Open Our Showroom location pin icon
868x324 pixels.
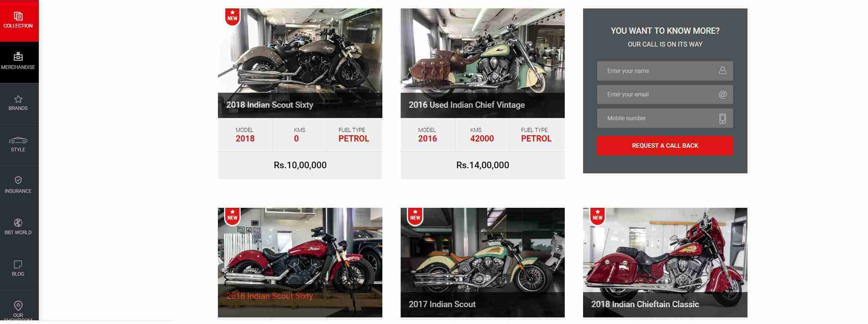point(18,306)
